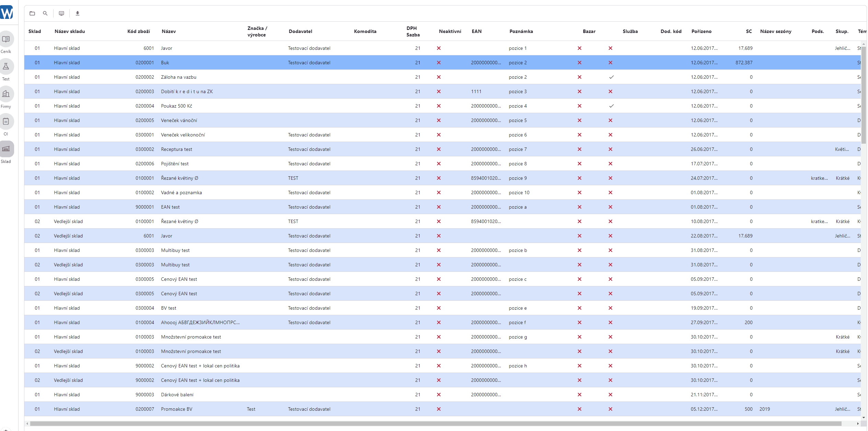
Task: Open the Ceník sidebar icon
Action: 6,39
